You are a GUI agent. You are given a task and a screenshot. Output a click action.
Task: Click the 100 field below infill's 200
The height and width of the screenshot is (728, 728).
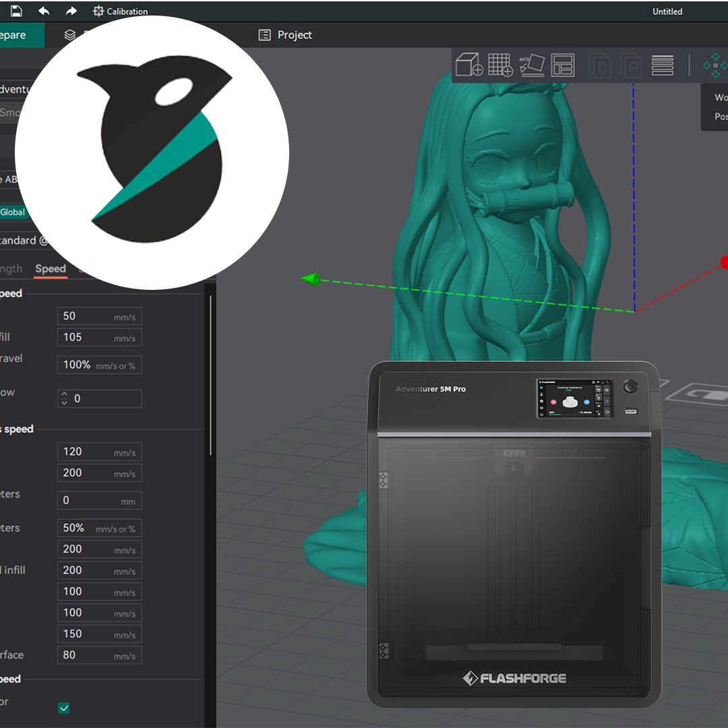pos(99,592)
